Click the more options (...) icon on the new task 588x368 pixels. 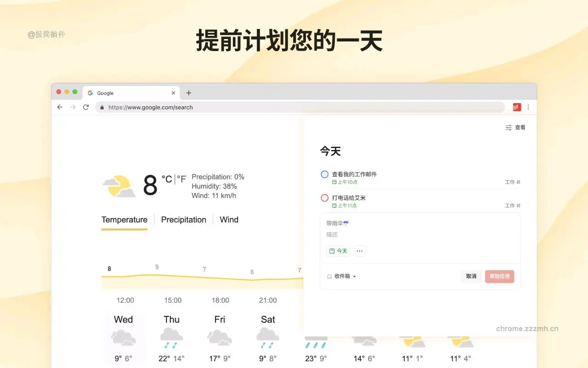360,251
